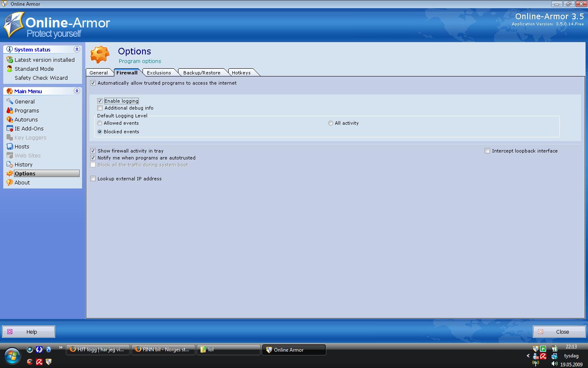Click the volume speaker tray icon
The width and height of the screenshot is (588, 368).
pyautogui.click(x=554, y=364)
